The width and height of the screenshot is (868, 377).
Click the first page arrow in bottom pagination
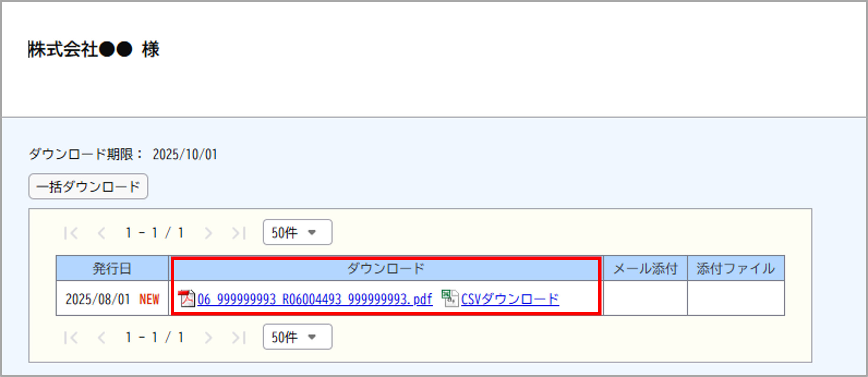[71, 337]
